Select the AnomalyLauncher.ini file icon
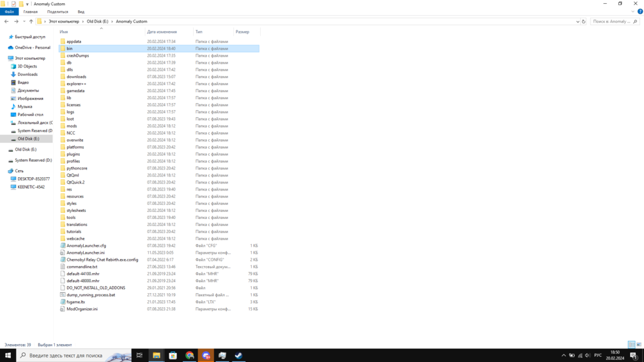Image resolution: width=644 pixels, height=362 pixels. (62, 252)
